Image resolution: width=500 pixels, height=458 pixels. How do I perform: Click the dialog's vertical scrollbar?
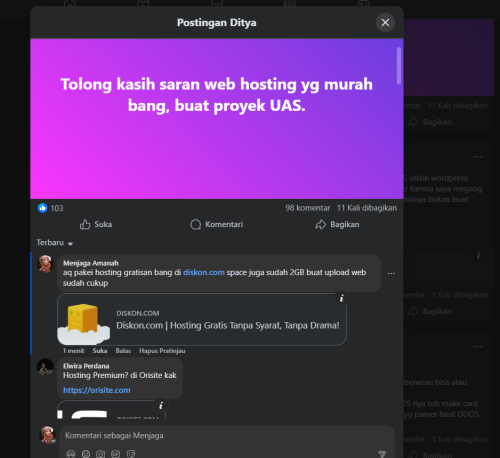pos(399,66)
